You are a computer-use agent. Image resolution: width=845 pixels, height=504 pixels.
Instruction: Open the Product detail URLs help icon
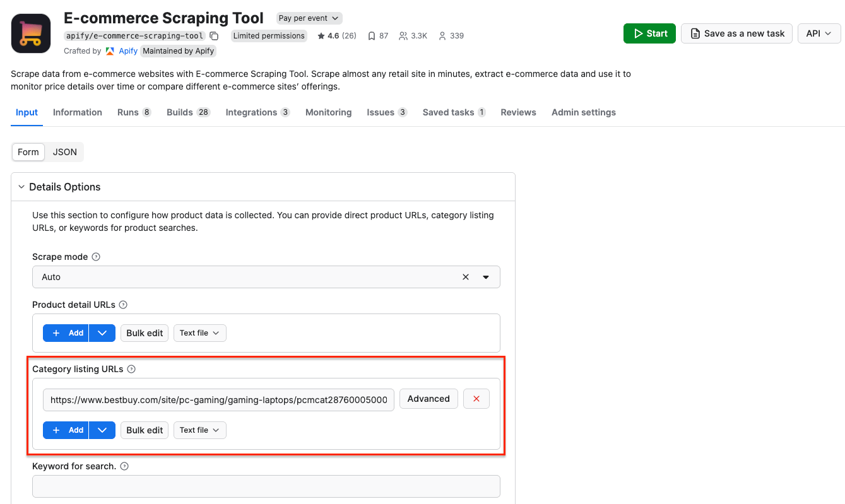point(123,304)
